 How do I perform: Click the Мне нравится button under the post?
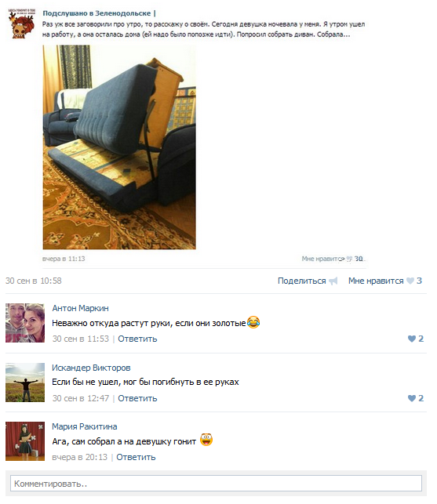(x=376, y=281)
